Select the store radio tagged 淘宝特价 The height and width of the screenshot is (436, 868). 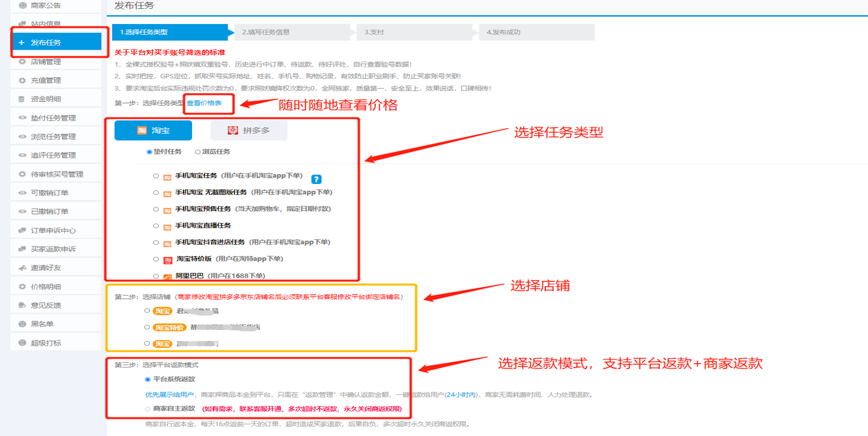point(147,327)
